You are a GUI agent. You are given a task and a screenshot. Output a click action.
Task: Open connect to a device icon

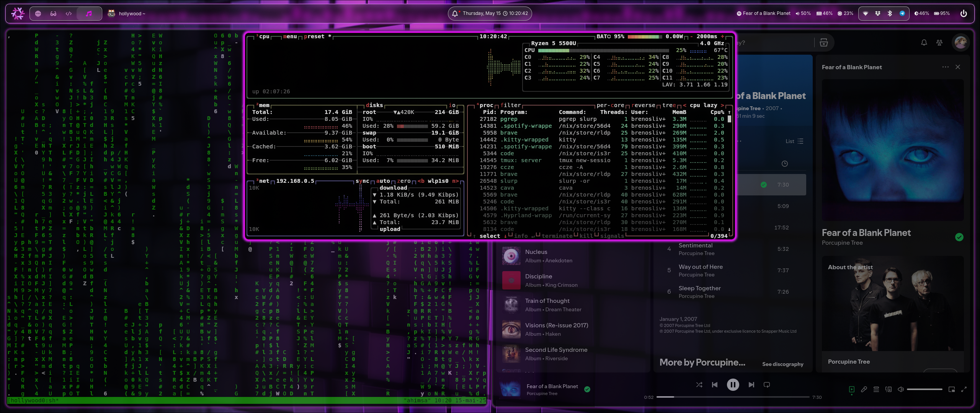pyautogui.click(x=889, y=389)
